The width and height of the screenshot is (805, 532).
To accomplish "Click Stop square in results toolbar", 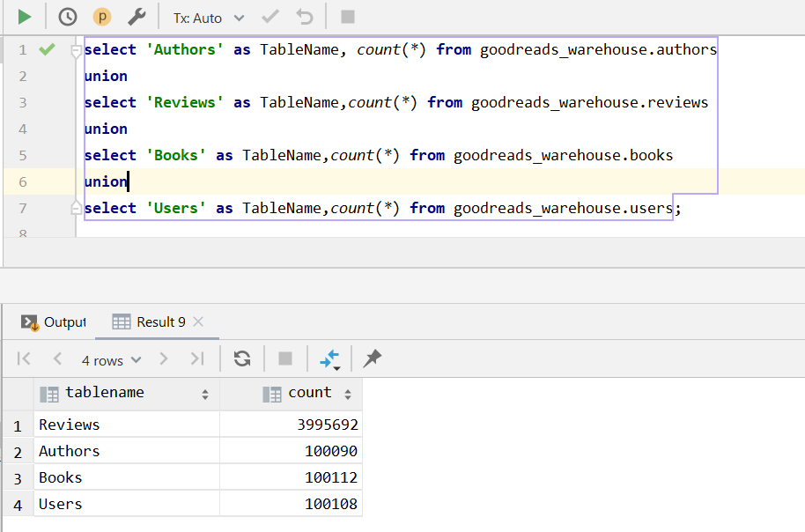I will [285, 358].
